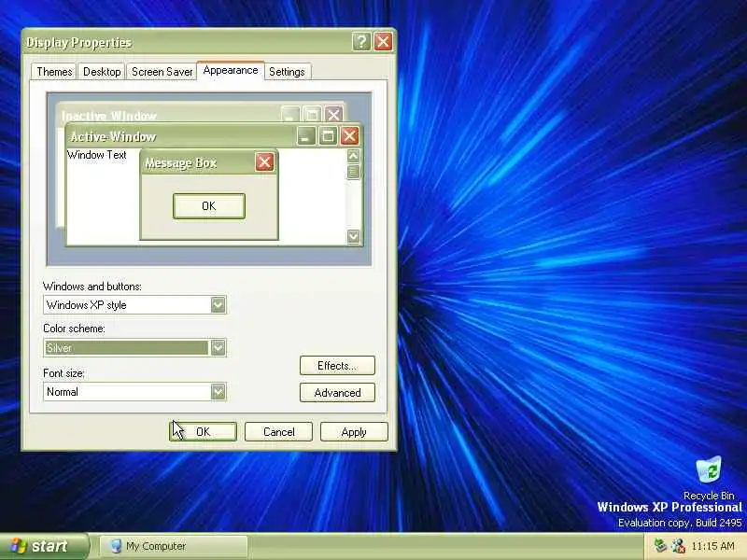
Task: Click the Inactive Window preview close icon
Action: point(333,115)
